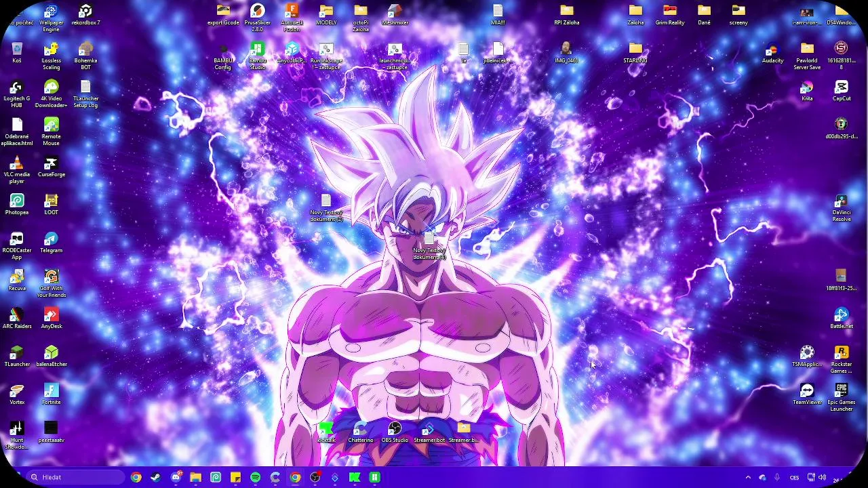This screenshot has width=868, height=488.
Task: Launch Telegram from the desktop
Action: point(51,243)
